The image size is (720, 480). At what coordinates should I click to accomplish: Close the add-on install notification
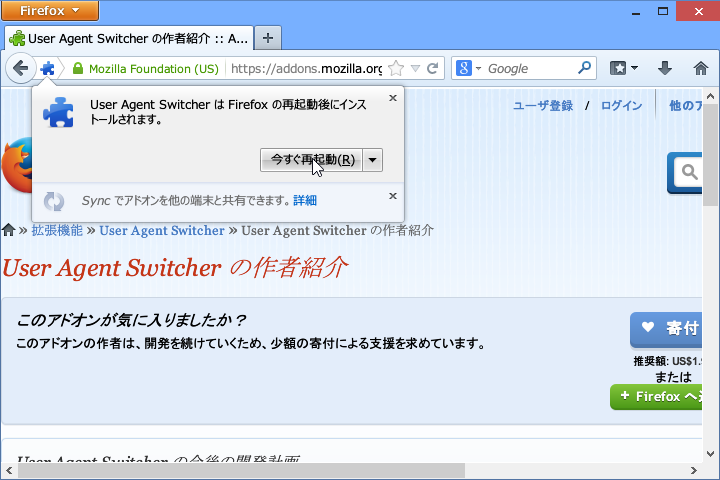tap(393, 98)
